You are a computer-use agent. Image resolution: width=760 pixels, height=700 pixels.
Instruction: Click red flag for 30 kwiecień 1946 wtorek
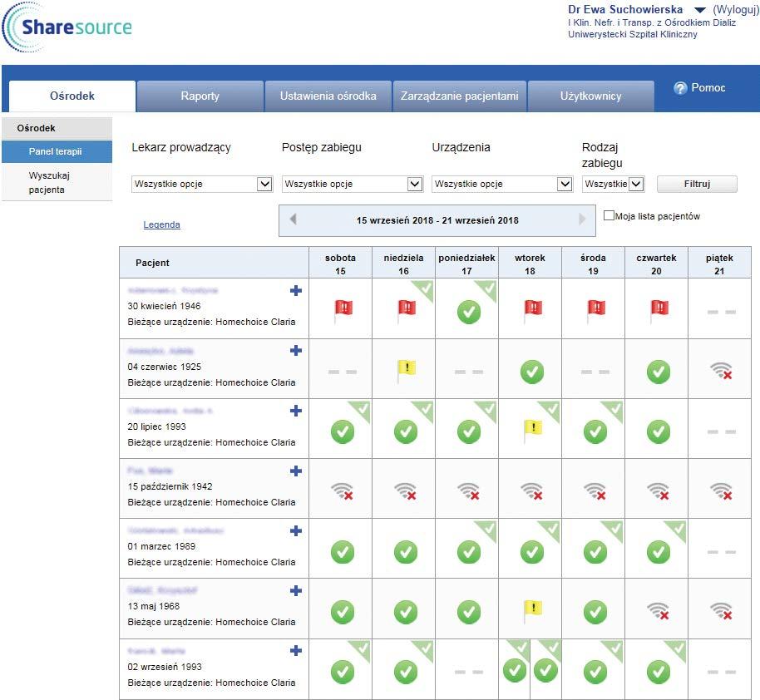pyautogui.click(x=533, y=311)
